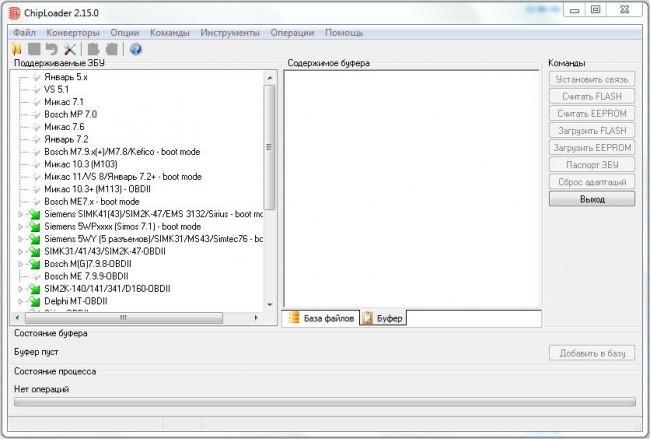Click green arrow icon beside SIM2K-140/141/341/D160-OBDII
The height and width of the screenshot is (439, 650).
pos(34,289)
